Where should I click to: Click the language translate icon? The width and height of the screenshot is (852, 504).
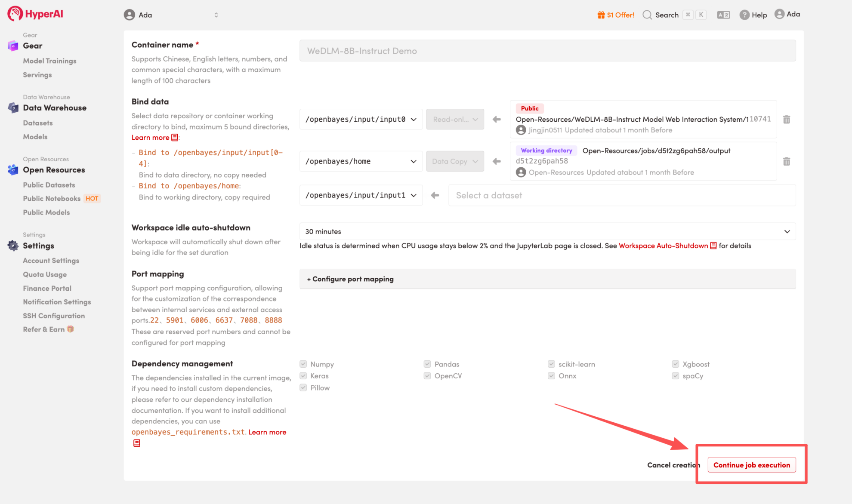point(723,15)
